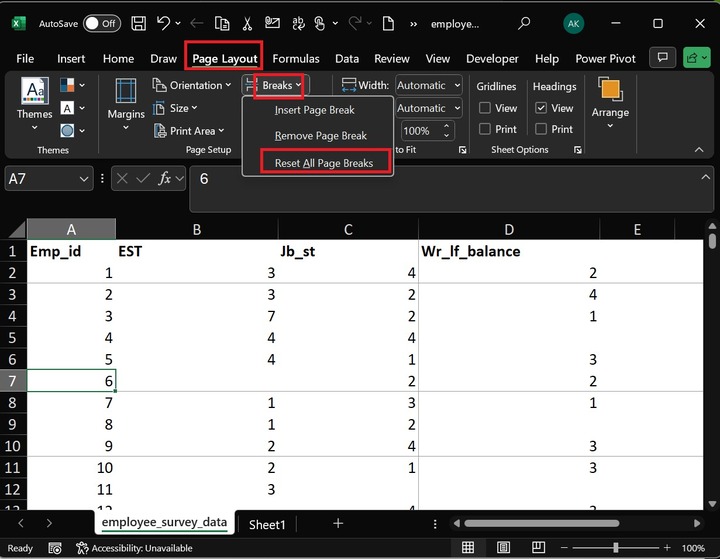Image resolution: width=720 pixels, height=559 pixels.
Task: Click the Save icon in title bar
Action: click(x=138, y=23)
